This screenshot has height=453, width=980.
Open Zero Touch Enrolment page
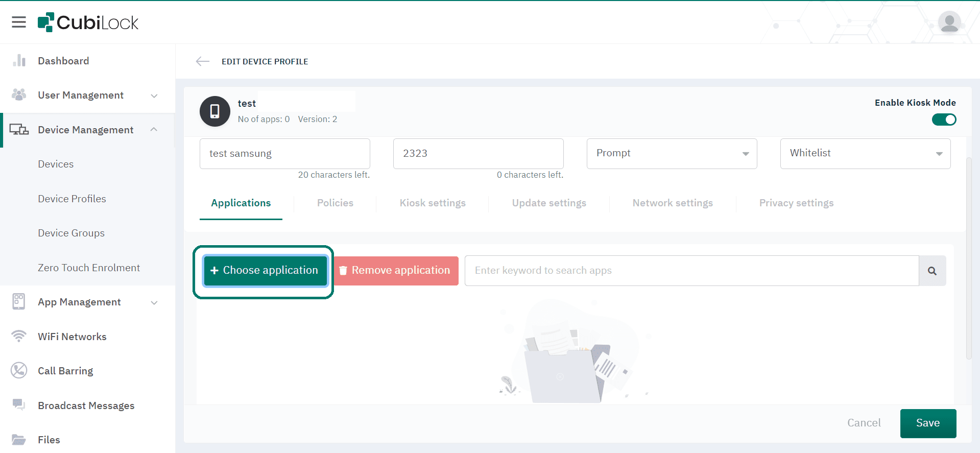(x=88, y=268)
